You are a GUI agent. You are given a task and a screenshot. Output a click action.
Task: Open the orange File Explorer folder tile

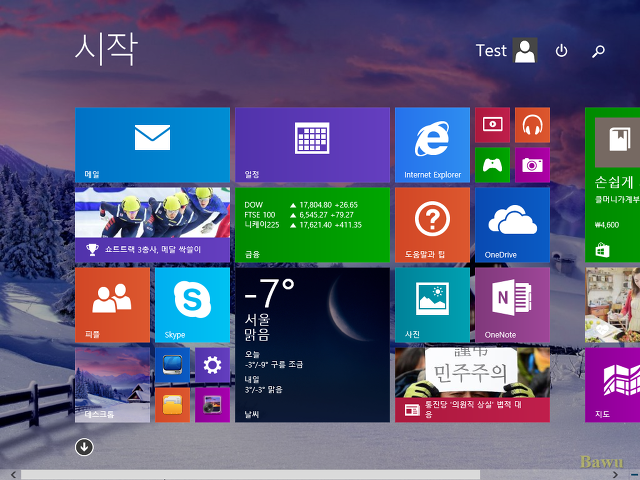pos(172,405)
